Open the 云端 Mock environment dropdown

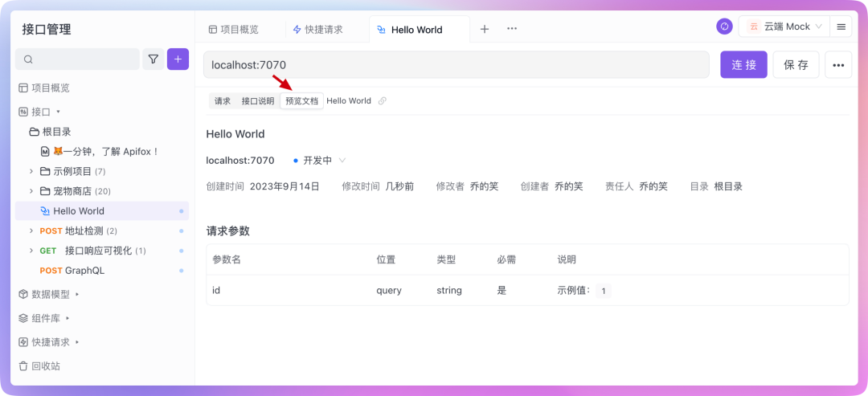[x=784, y=27]
